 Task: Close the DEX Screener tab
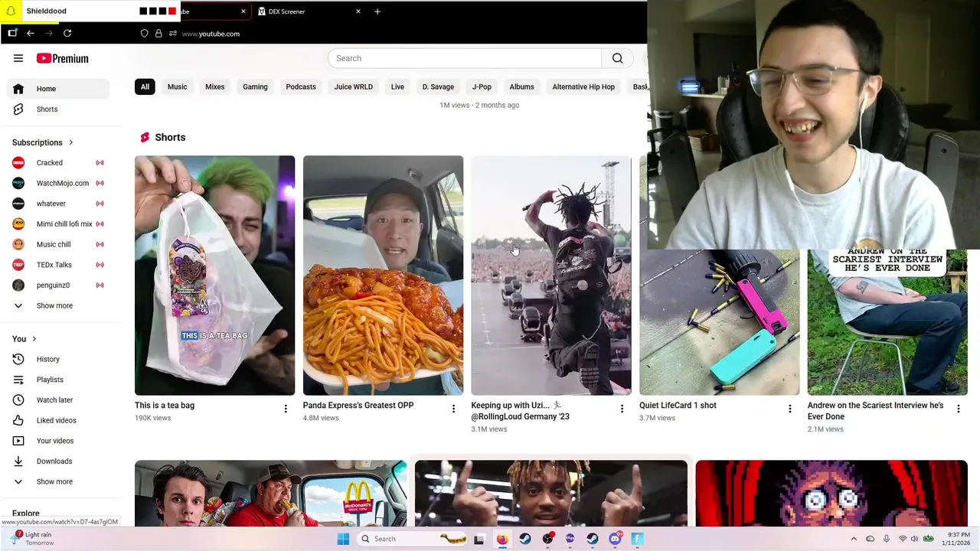point(358,11)
